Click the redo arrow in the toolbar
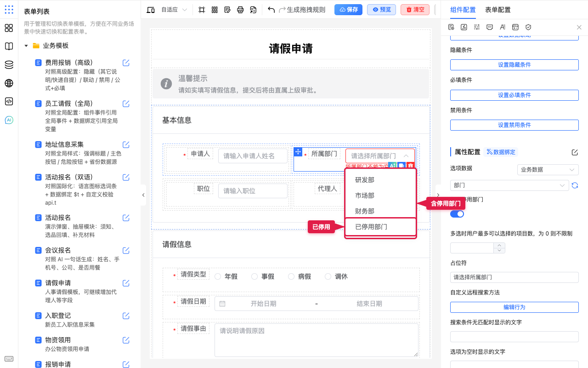 pyautogui.click(x=282, y=10)
